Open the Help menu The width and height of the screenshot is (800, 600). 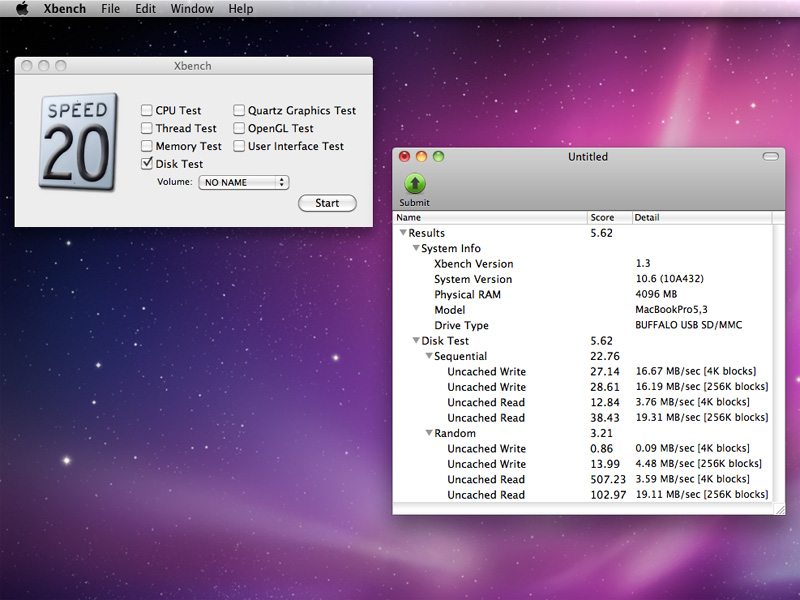tap(240, 9)
